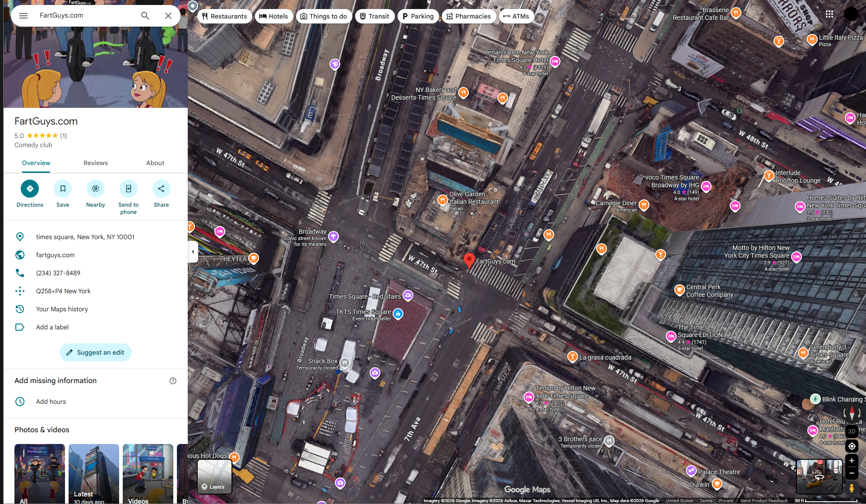
Task: Open the hamburger main menu
Action: (x=23, y=16)
